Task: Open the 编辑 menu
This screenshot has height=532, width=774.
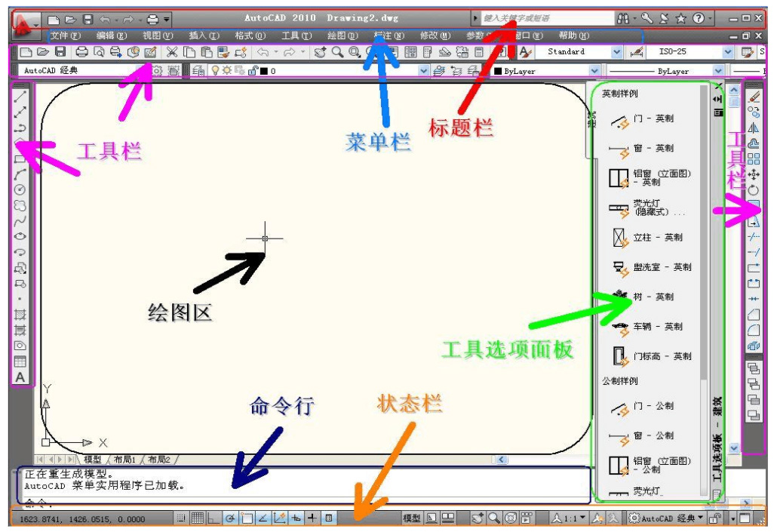Action: (112, 35)
